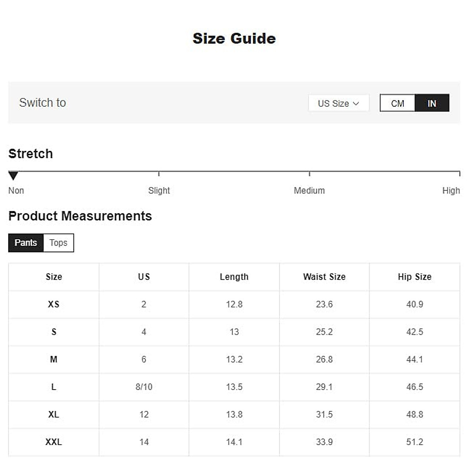Click the US Size chevron arrow
Viewport: 476px width, 476px height.
coord(356,104)
